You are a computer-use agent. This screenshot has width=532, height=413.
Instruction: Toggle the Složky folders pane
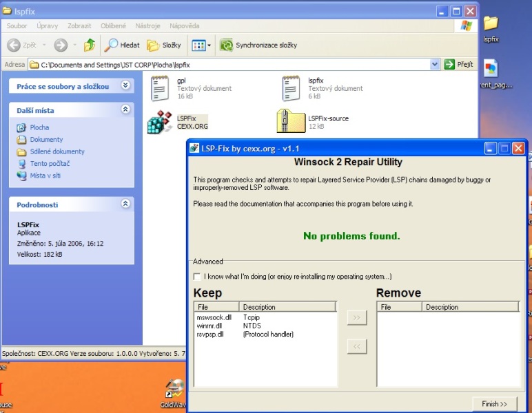pos(164,45)
